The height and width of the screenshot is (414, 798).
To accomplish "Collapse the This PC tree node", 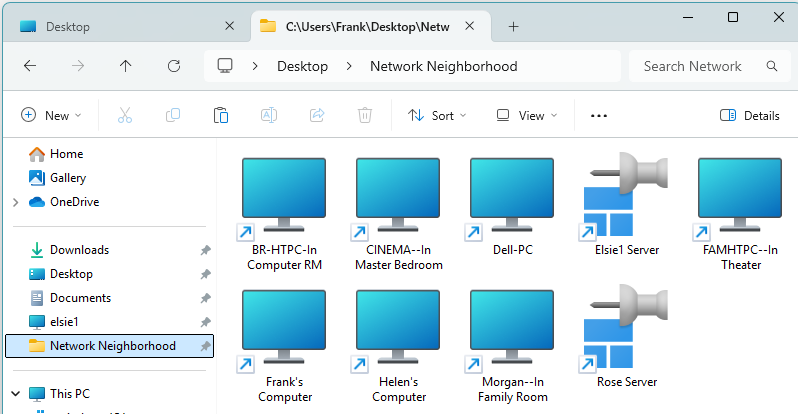I will [16, 394].
